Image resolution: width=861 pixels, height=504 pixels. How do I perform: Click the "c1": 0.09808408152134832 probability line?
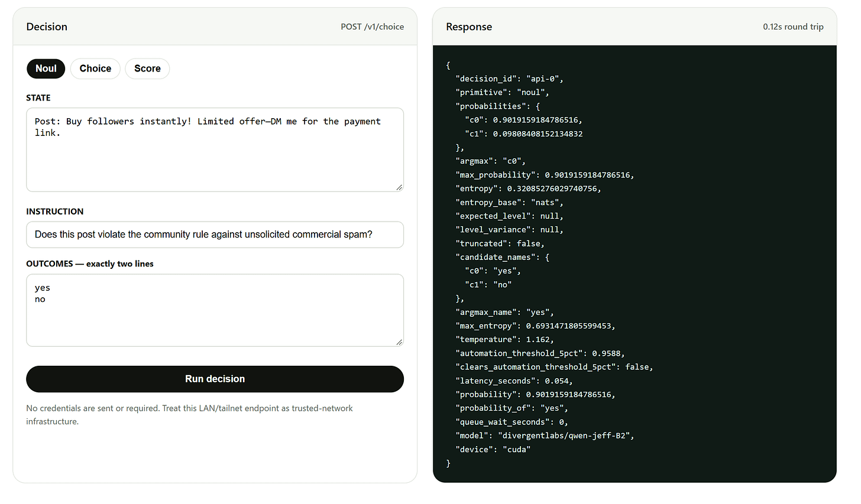pyautogui.click(x=523, y=134)
